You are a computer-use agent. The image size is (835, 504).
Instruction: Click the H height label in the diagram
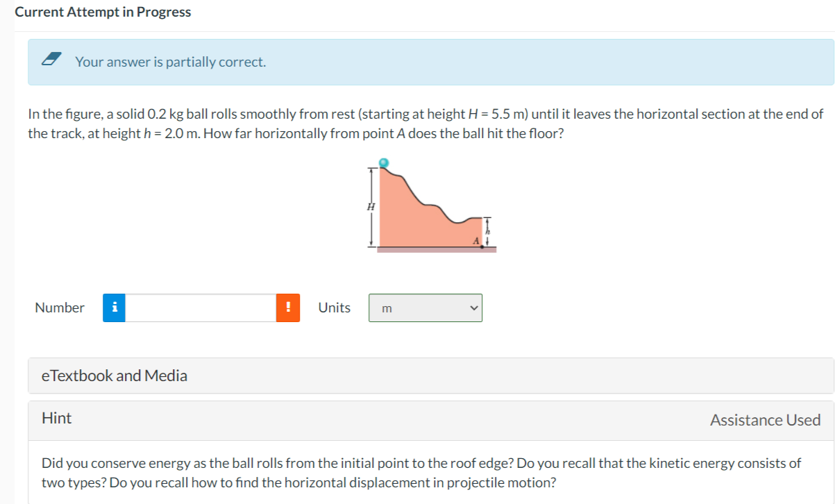click(x=371, y=206)
